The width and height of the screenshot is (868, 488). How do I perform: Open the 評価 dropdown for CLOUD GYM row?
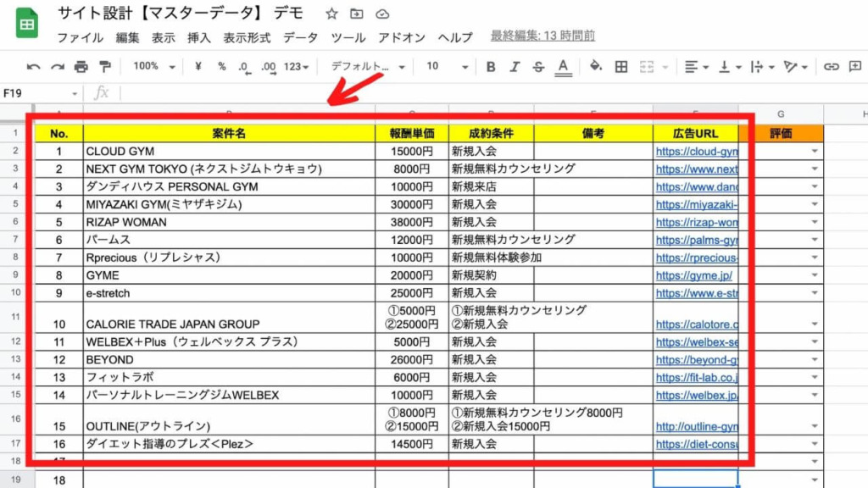click(815, 151)
